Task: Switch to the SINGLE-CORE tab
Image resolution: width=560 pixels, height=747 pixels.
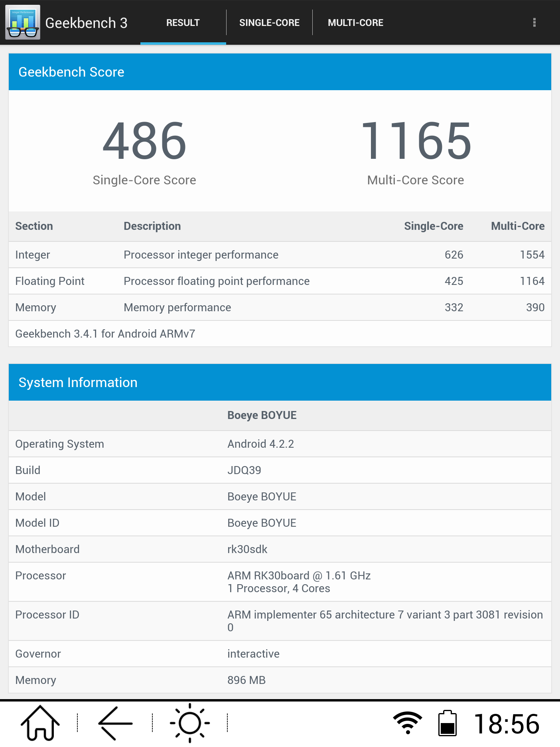Action: click(269, 23)
